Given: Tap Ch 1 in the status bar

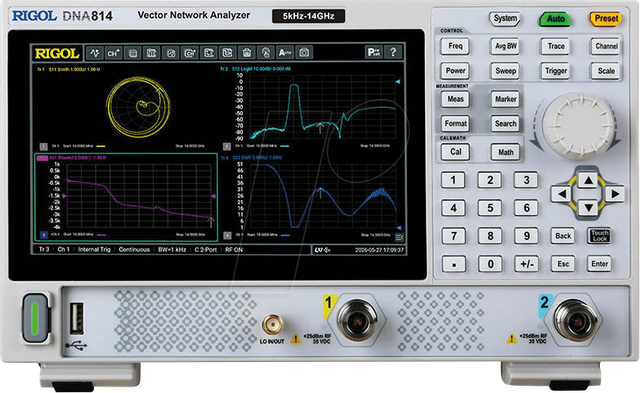Looking at the screenshot, I should point(63,250).
